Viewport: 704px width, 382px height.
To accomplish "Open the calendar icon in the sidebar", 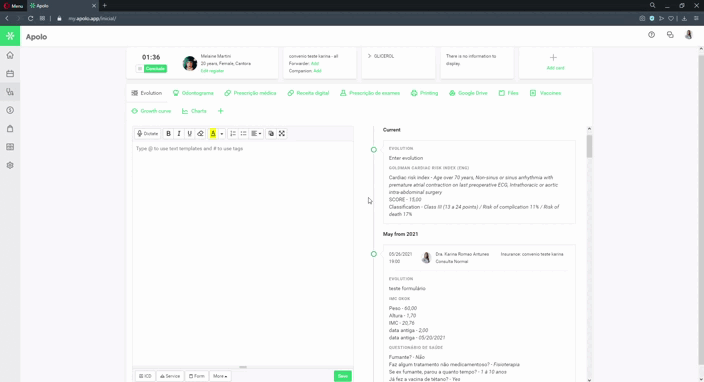I will click(x=10, y=74).
